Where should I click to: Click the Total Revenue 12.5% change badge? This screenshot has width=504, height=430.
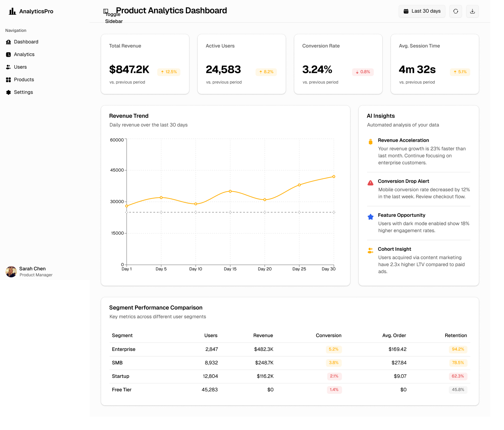pyautogui.click(x=169, y=72)
